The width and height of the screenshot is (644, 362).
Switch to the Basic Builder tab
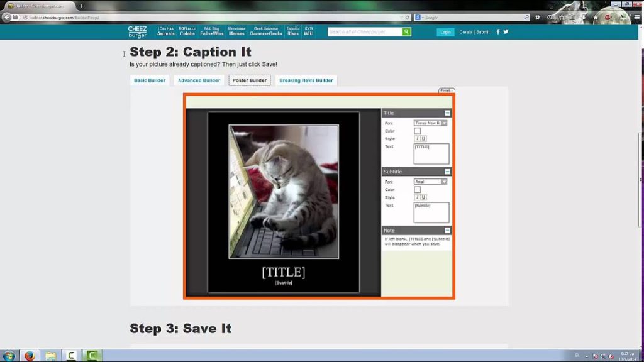point(150,80)
